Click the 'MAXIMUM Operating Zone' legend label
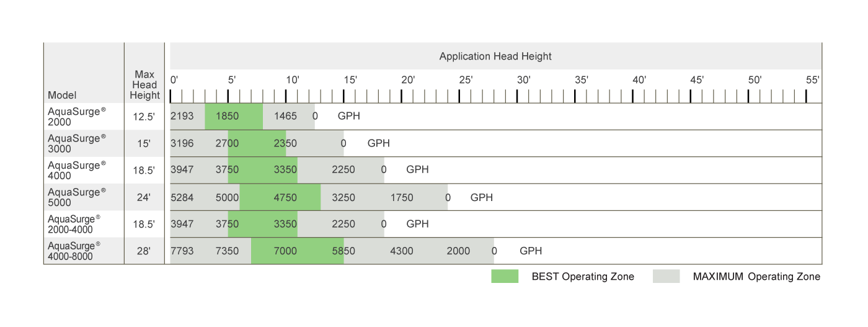Viewport: 868px width, 327px height. [756, 277]
